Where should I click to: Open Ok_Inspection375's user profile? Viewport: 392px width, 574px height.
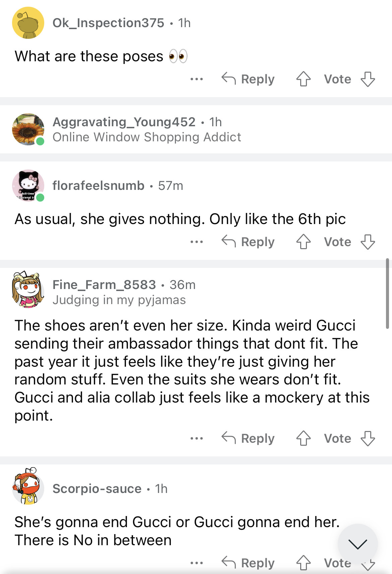coord(108,23)
